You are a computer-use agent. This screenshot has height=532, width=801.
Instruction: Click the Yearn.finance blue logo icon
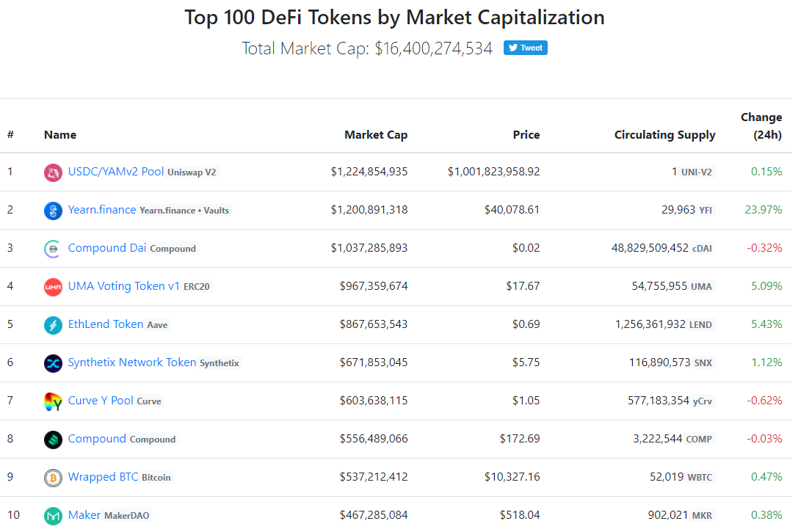52,210
